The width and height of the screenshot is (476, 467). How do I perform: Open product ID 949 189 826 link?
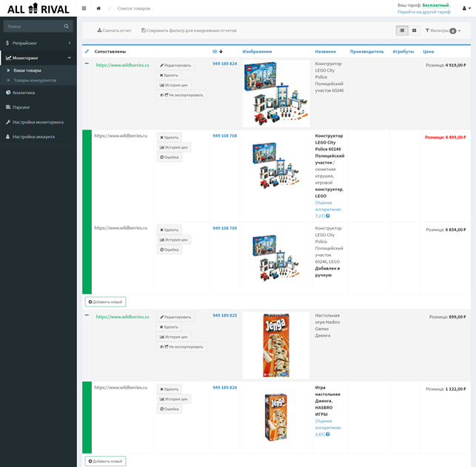tap(224, 388)
